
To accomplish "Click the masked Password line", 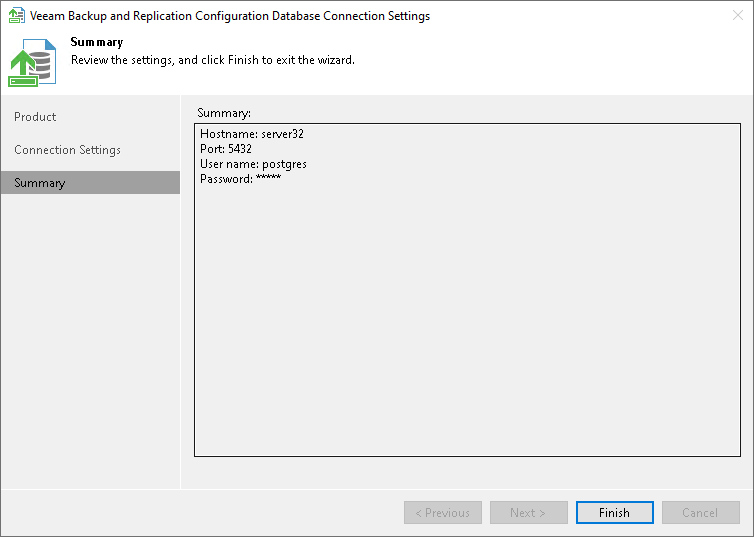I will (240, 179).
